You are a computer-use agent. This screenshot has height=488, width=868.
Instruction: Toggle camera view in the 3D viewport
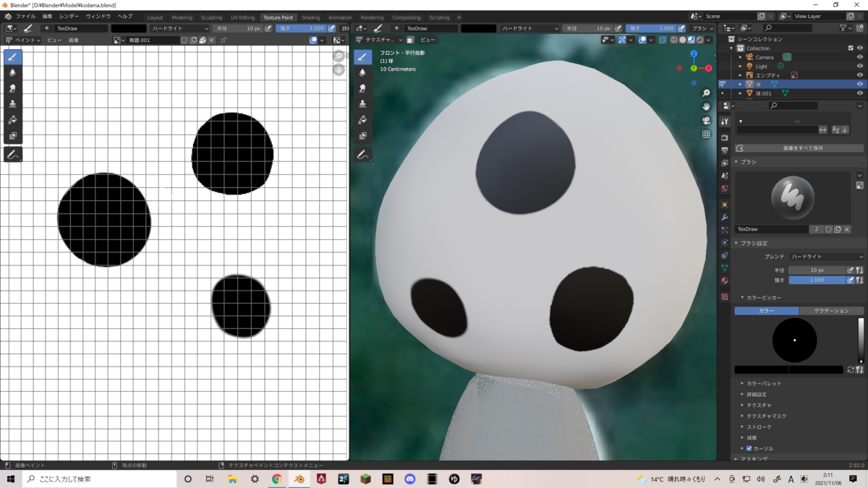click(706, 120)
